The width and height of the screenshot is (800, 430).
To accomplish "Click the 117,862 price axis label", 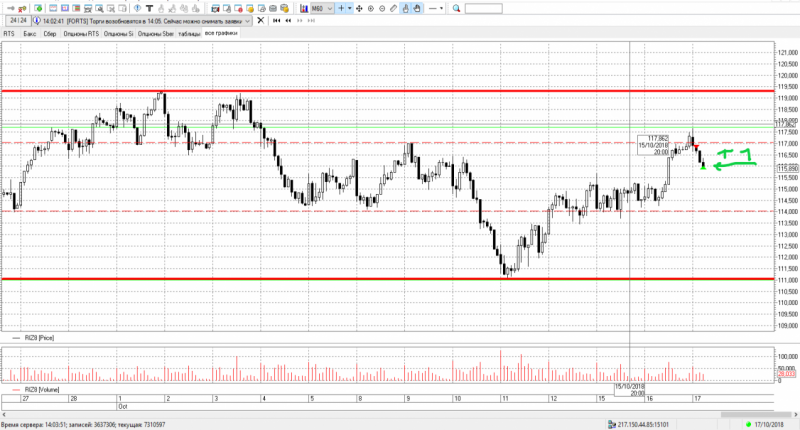I will 786,124.
